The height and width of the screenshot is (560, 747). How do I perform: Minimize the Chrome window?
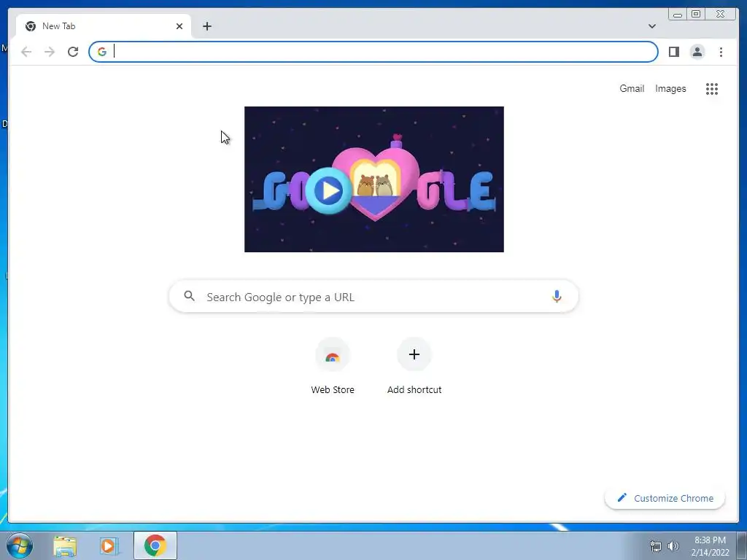(x=678, y=15)
